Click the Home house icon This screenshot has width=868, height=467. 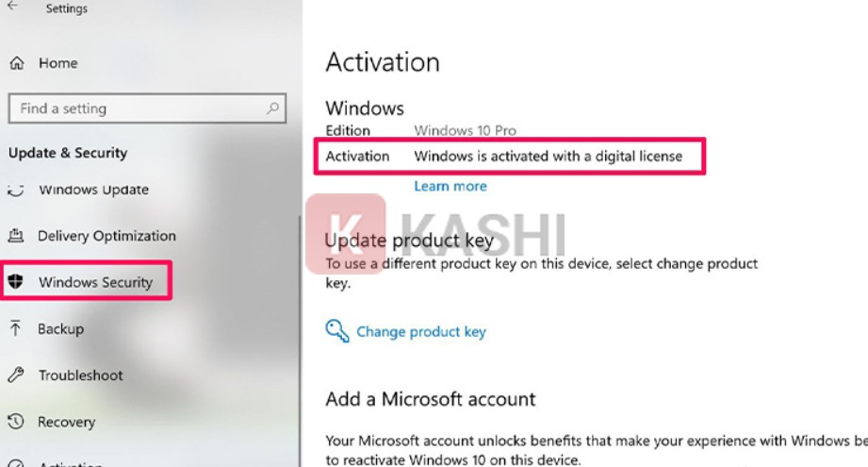click(x=17, y=63)
